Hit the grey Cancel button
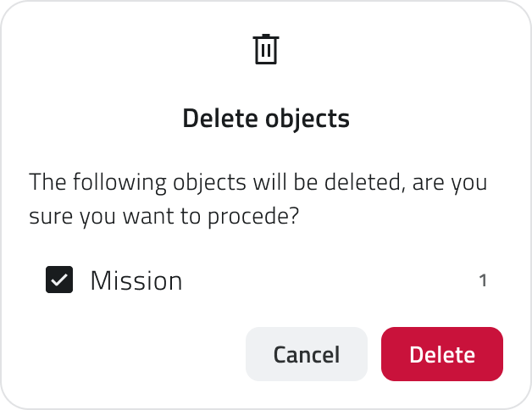The height and width of the screenshot is (410, 532). click(x=306, y=354)
